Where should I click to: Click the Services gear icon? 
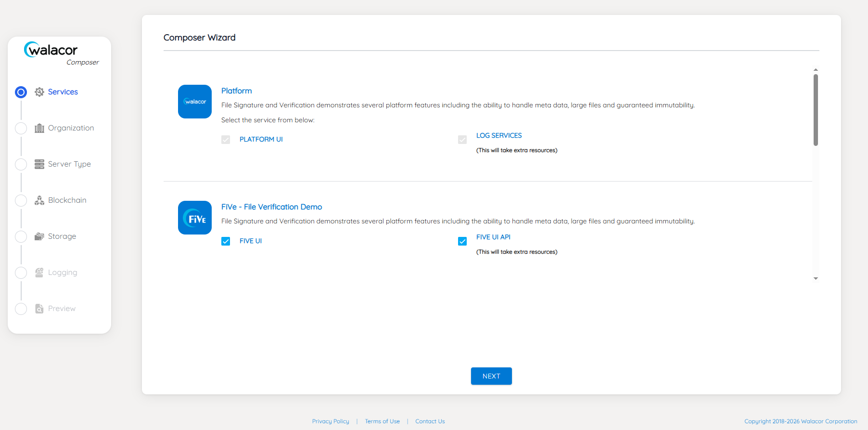[39, 92]
